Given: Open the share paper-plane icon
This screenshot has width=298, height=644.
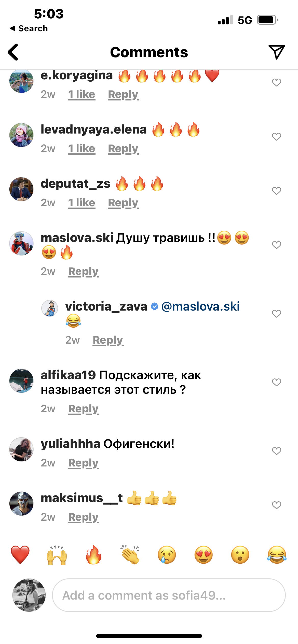Looking at the screenshot, I should pos(276,52).
